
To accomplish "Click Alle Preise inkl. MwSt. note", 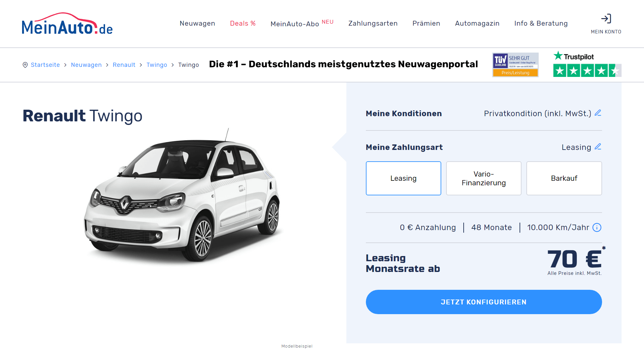I will tap(574, 273).
